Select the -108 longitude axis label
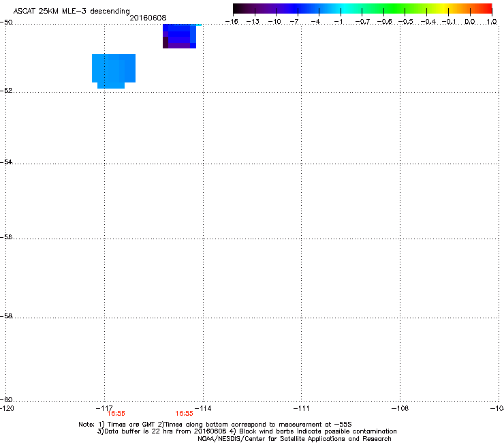Viewport: 504px width, 443px height. pyautogui.click(x=400, y=408)
